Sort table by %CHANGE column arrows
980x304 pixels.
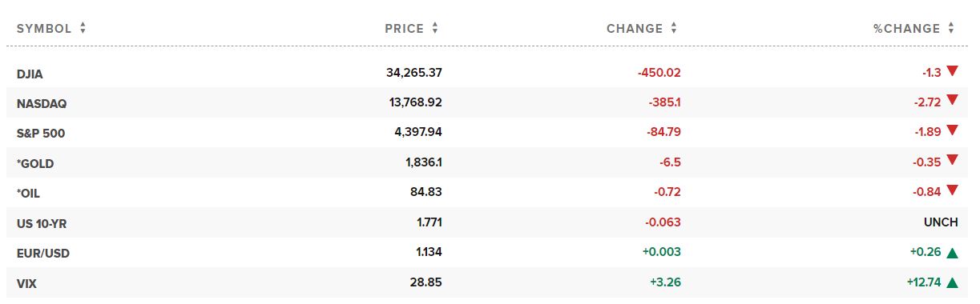(951, 28)
